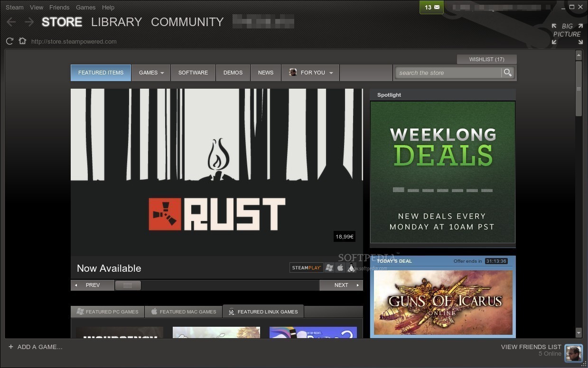This screenshot has width=588, height=368.
Task: Show the Featured Linux Games tab
Action: click(263, 312)
